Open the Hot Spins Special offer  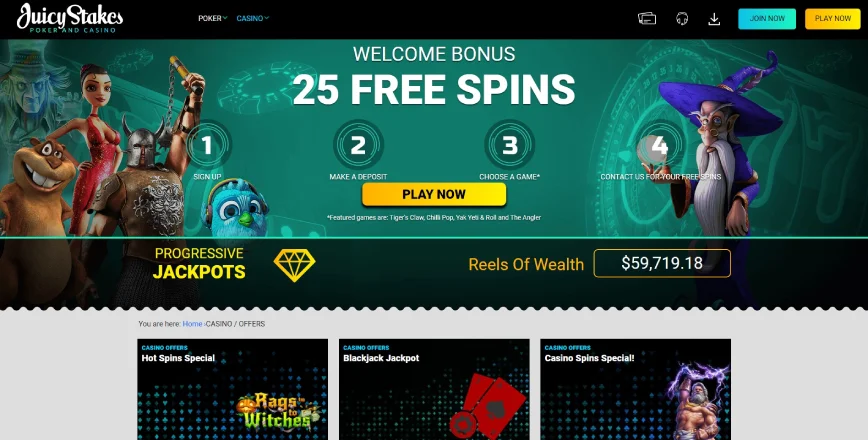[232, 390]
